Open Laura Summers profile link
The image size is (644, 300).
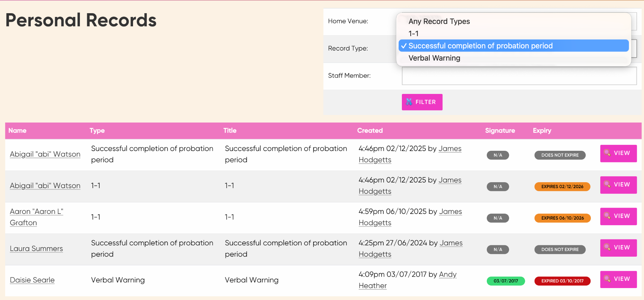[x=36, y=248]
